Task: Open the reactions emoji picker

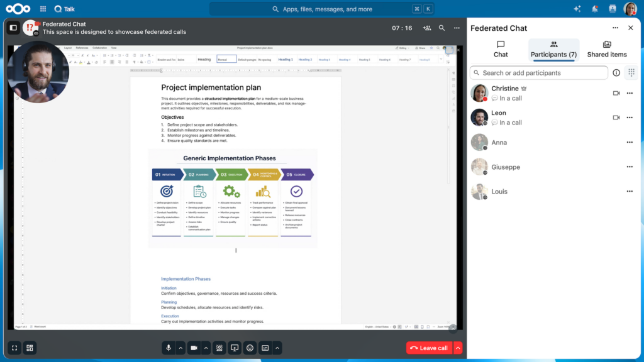Action: coord(250,348)
